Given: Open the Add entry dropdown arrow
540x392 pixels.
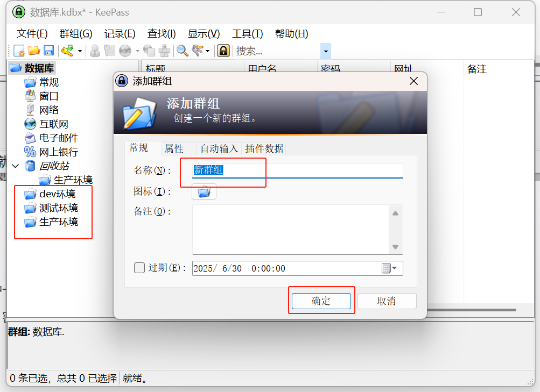Looking at the screenshot, I should point(80,51).
